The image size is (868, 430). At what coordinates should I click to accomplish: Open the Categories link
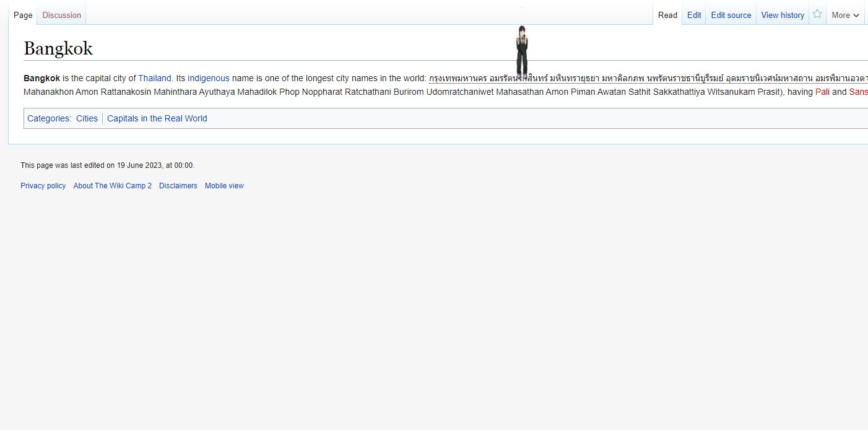click(48, 118)
